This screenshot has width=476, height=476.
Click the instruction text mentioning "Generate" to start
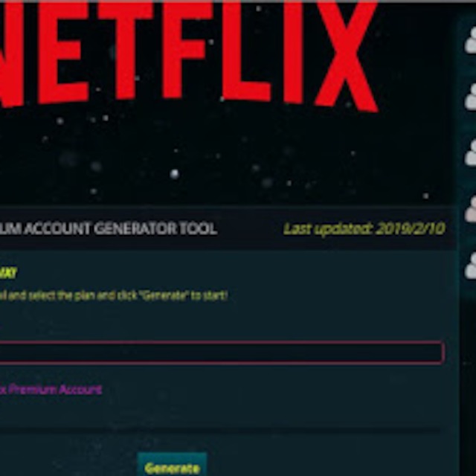114,295
